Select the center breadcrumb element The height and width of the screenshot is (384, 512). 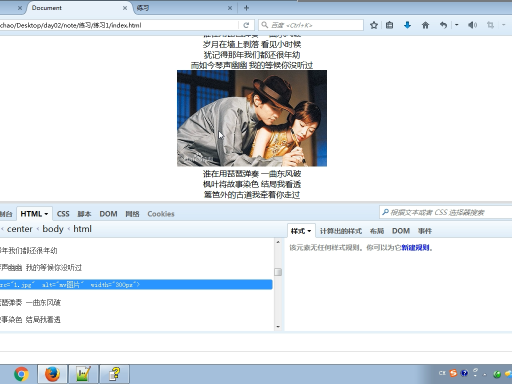tap(20, 229)
